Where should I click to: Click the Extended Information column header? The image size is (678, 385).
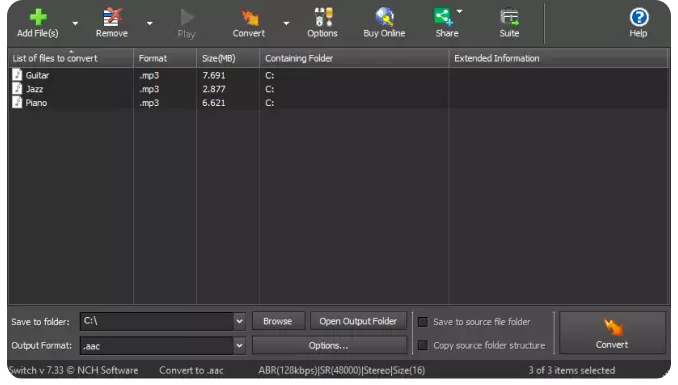(559, 58)
